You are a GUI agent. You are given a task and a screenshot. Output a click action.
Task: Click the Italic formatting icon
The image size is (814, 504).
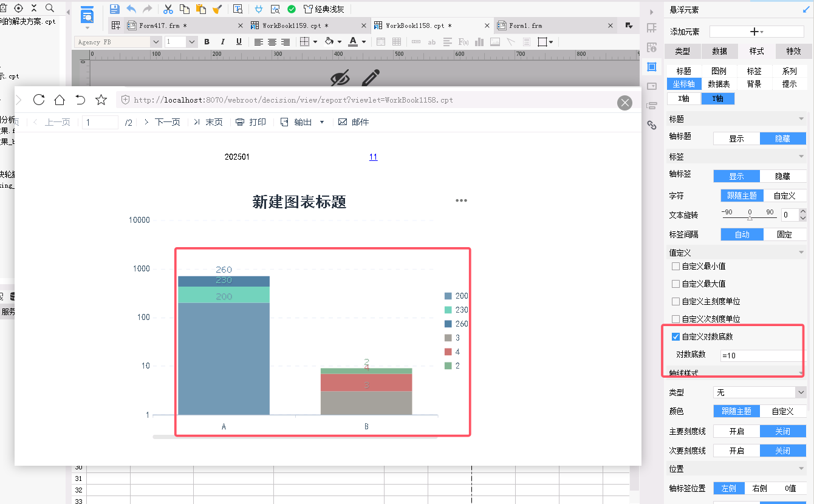click(x=222, y=42)
